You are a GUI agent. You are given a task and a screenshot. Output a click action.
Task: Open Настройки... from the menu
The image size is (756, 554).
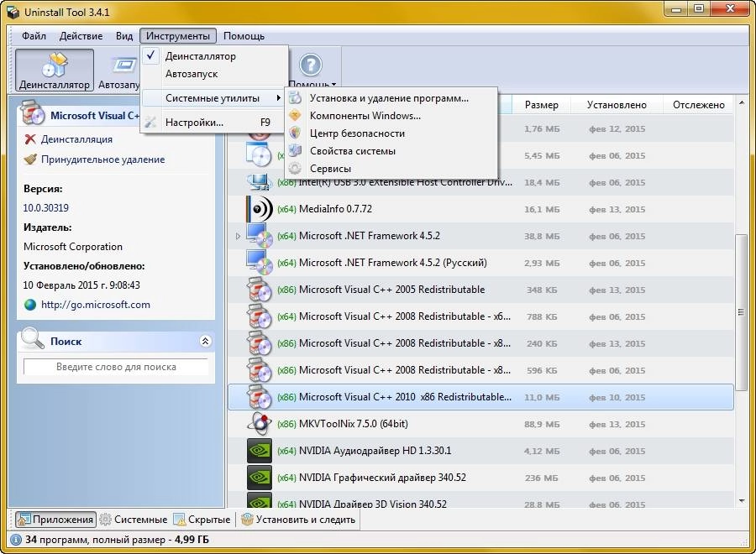[x=214, y=123]
